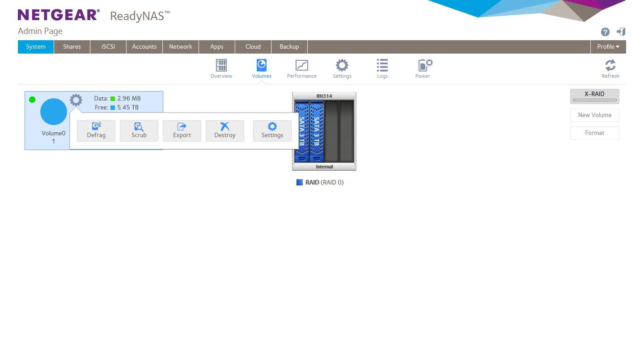Open the help question mark icon

605,32
